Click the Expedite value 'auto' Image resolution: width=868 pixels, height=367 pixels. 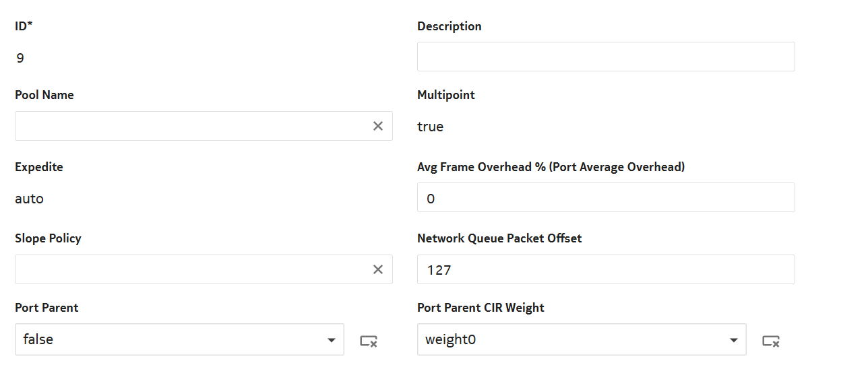coord(29,199)
